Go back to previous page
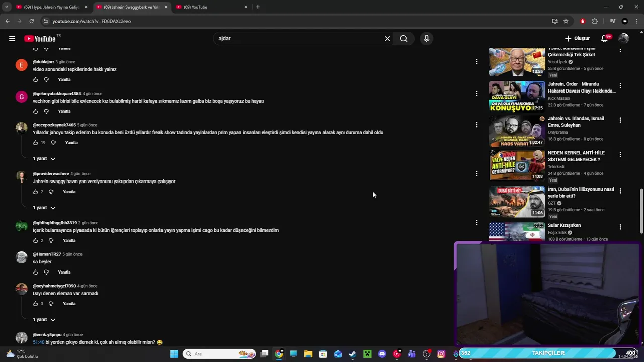The image size is (644, 362). click(7, 21)
